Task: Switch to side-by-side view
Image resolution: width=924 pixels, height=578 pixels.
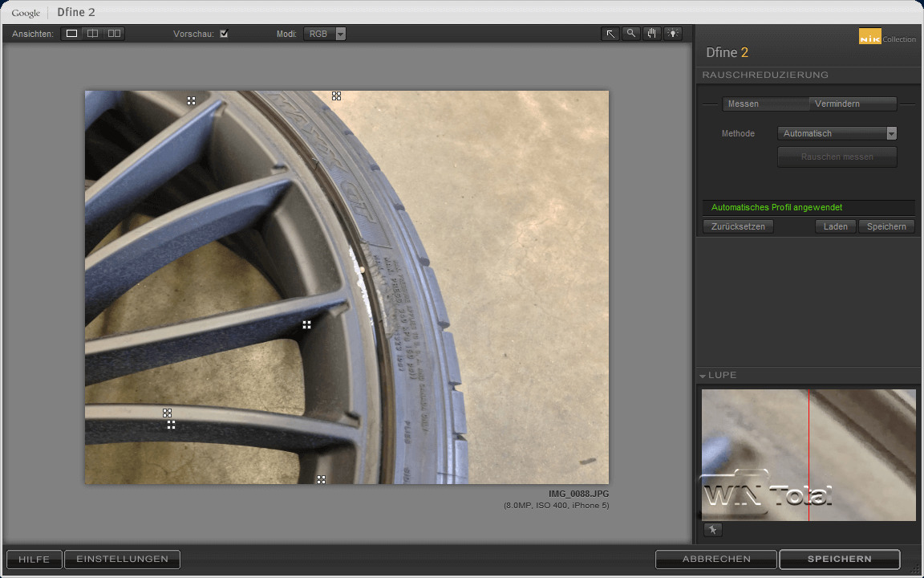Action: point(114,34)
